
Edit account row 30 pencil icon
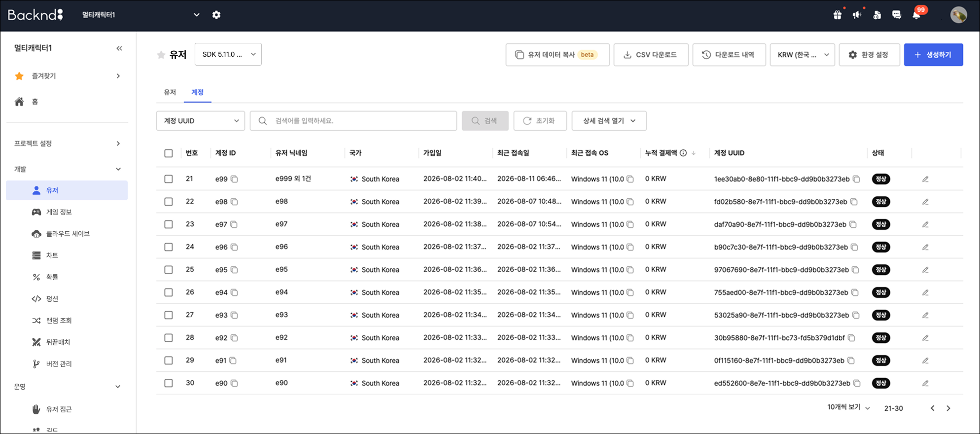click(925, 383)
